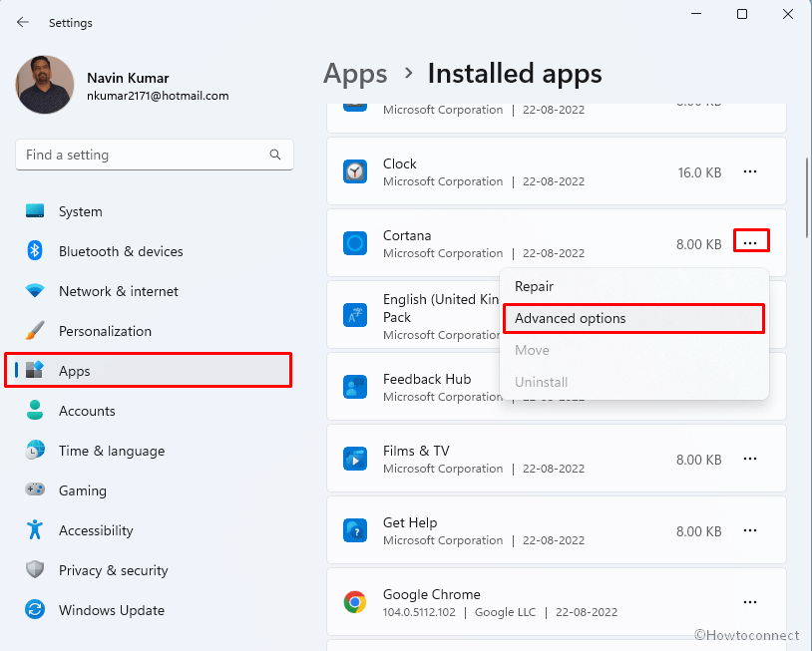Click the Clock size 16.0 KB
Image resolution: width=812 pixels, height=651 pixels.
(x=699, y=172)
